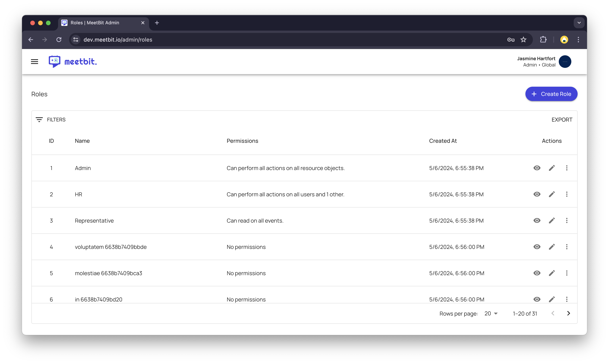
Task: Bookmark this page with star icon
Action: pos(523,40)
